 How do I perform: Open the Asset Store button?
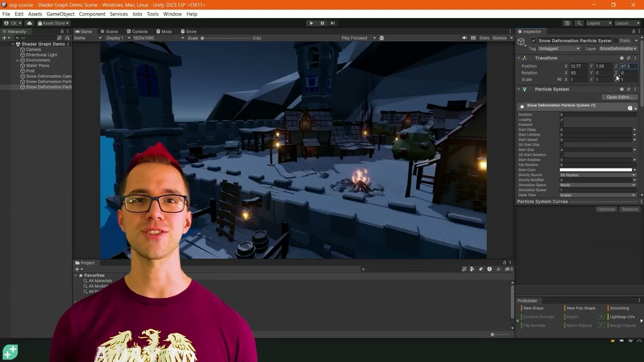click(53, 23)
